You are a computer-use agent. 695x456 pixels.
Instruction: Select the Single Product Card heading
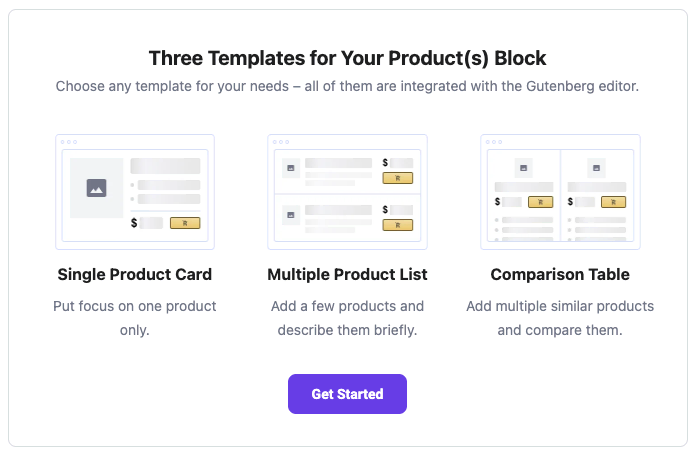pyautogui.click(x=135, y=274)
